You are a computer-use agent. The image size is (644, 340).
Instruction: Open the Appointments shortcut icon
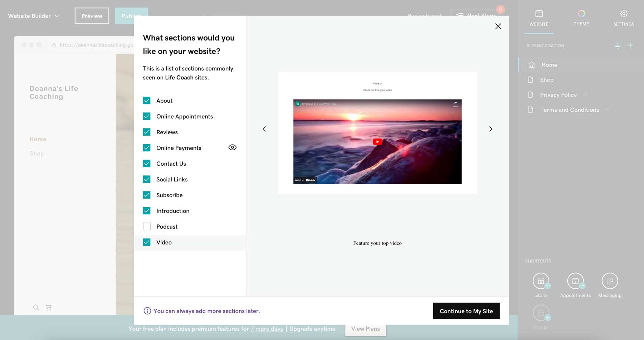[x=575, y=281]
